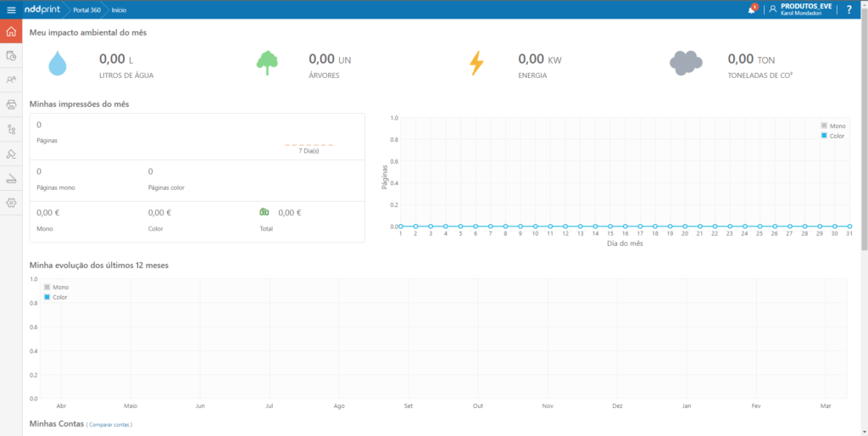Screen dimensions: 868x436
Task: Click the Comparar contas link
Action: point(109,424)
